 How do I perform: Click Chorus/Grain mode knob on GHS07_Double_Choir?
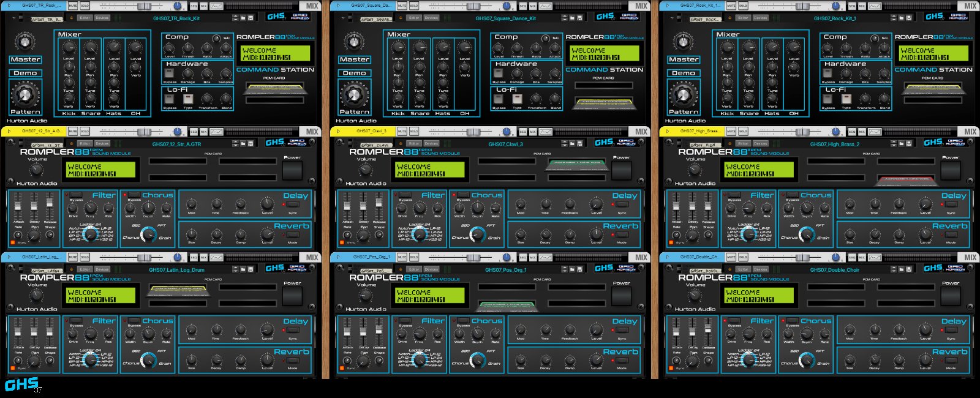click(807, 361)
